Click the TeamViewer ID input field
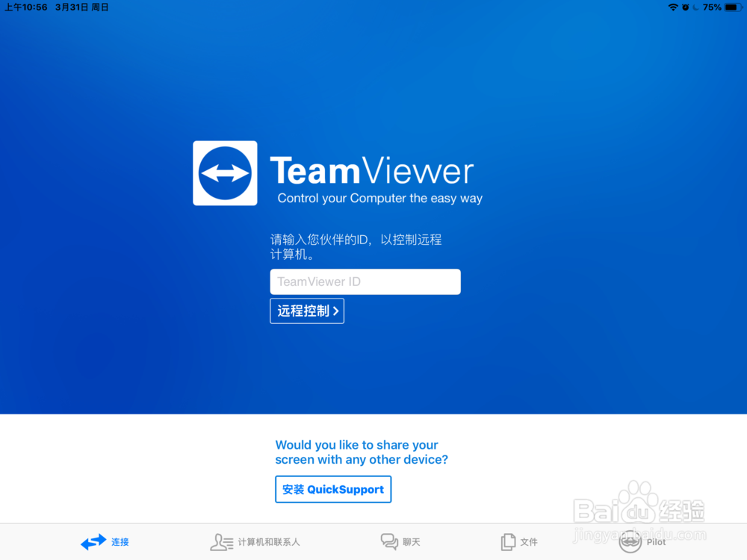 [x=365, y=281]
